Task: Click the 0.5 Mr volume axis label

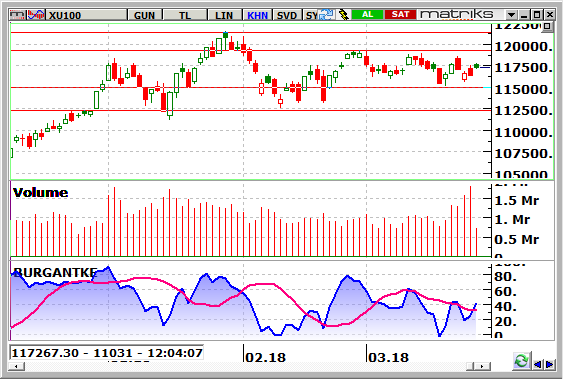Action: 517,239
